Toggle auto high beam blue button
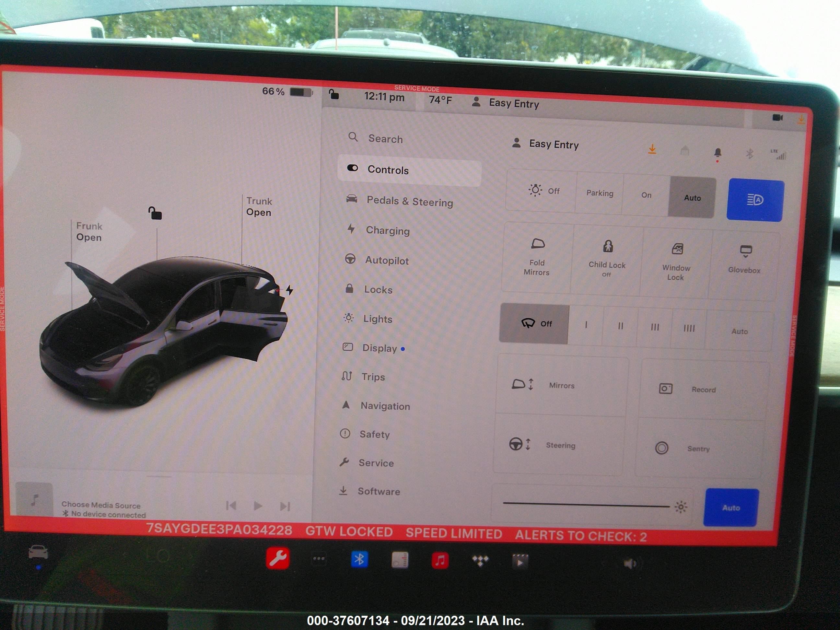 (x=755, y=200)
